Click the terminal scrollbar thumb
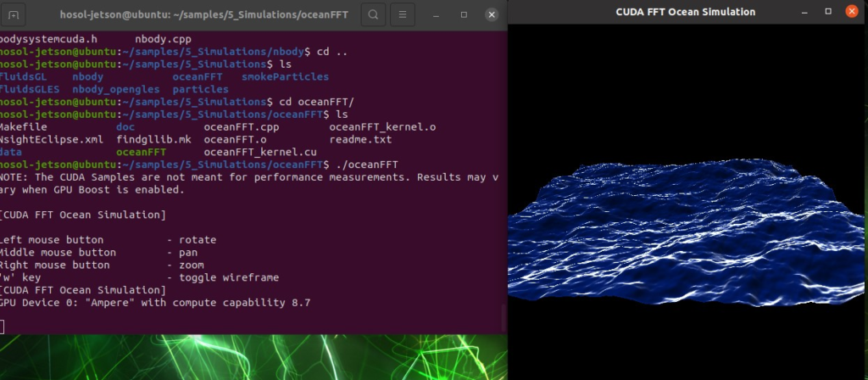Image resolution: width=868 pixels, height=380 pixels. pyautogui.click(x=504, y=318)
